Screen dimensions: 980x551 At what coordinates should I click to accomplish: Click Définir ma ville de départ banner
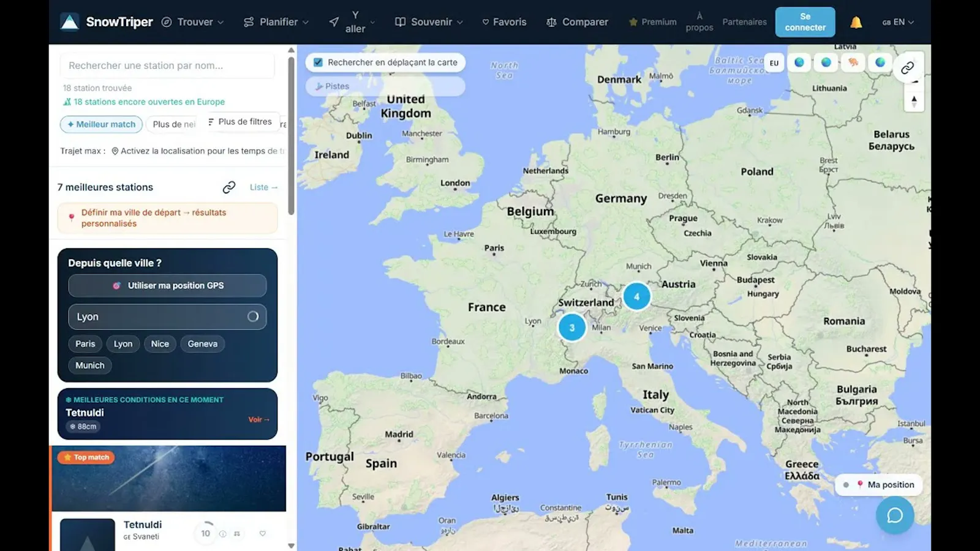point(167,218)
